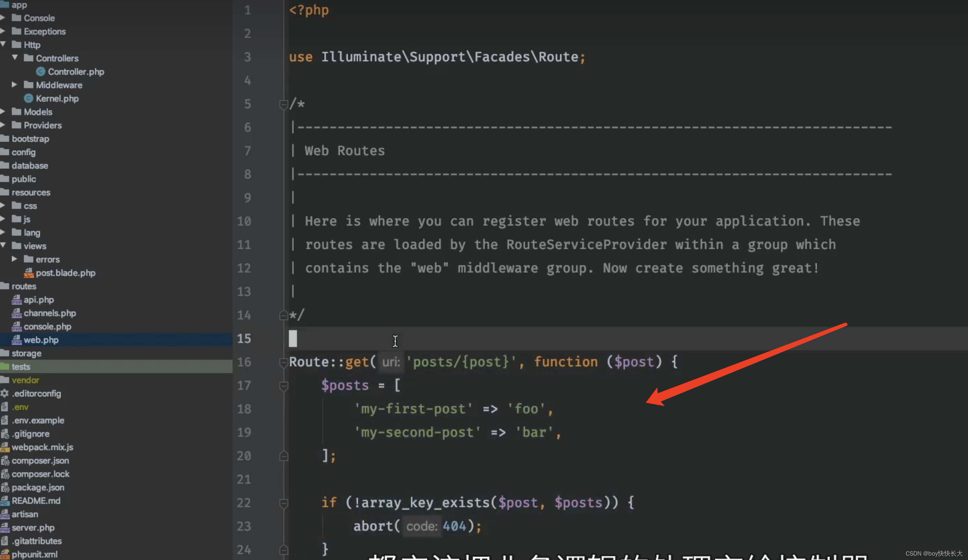
Task: Click line number 23 in the gutter
Action: tap(244, 526)
